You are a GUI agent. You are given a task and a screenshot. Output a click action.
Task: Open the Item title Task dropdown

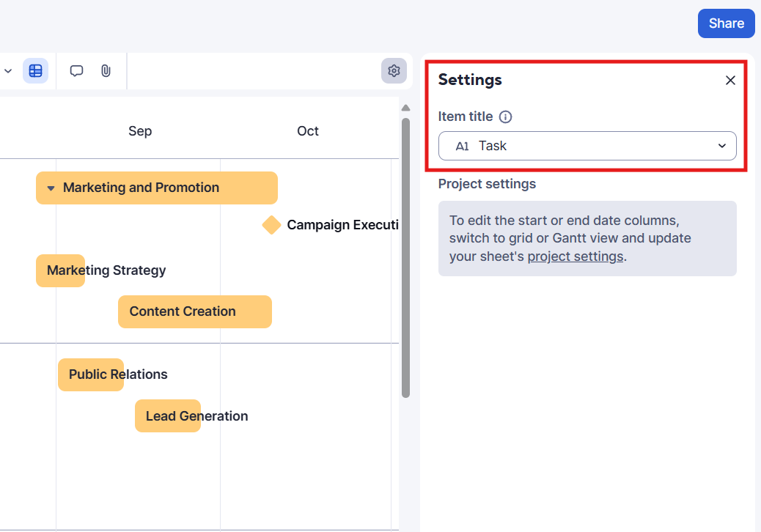[587, 146]
